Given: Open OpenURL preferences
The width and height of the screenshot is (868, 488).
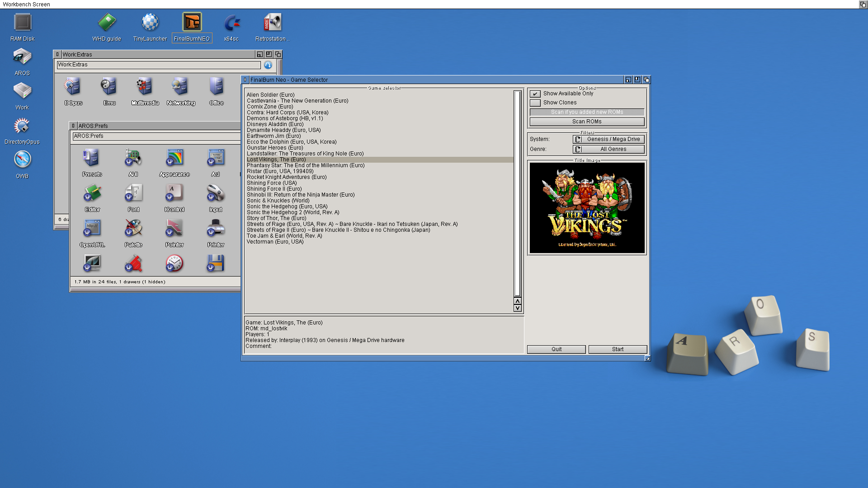Looking at the screenshot, I should coord(92,233).
